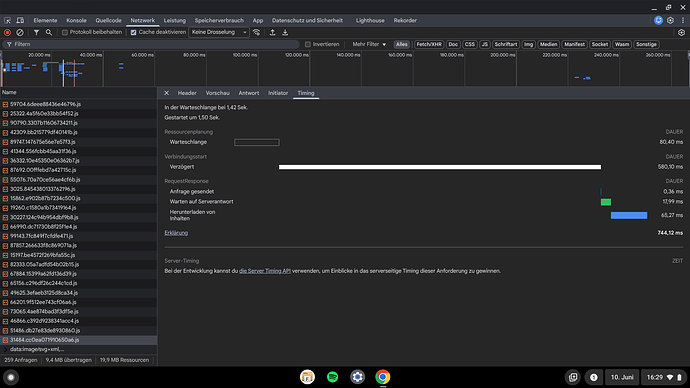The height and width of the screenshot is (388, 690).
Task: Activate the element inspector picker icon
Action: coord(7,20)
